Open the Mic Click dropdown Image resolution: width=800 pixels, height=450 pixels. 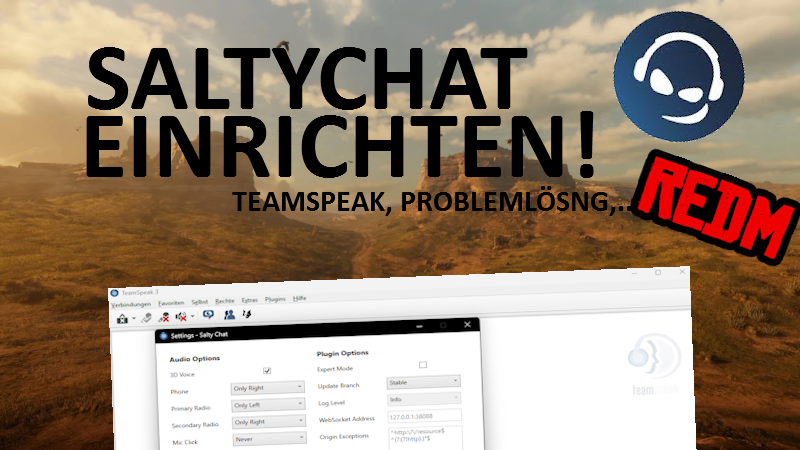tap(269, 438)
